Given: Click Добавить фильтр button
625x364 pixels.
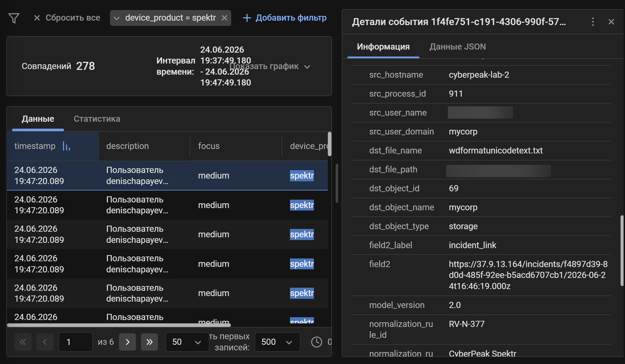Looking at the screenshot, I should pyautogui.click(x=285, y=18).
